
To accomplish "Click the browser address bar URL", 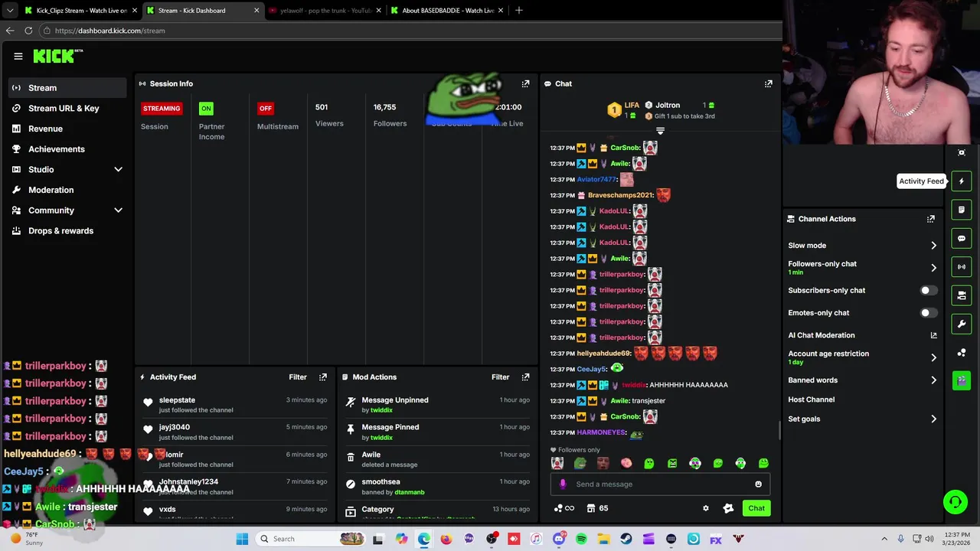I will [x=110, y=31].
